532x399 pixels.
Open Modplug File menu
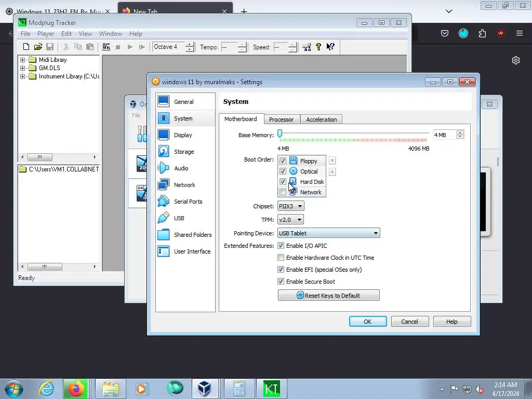coord(25,34)
